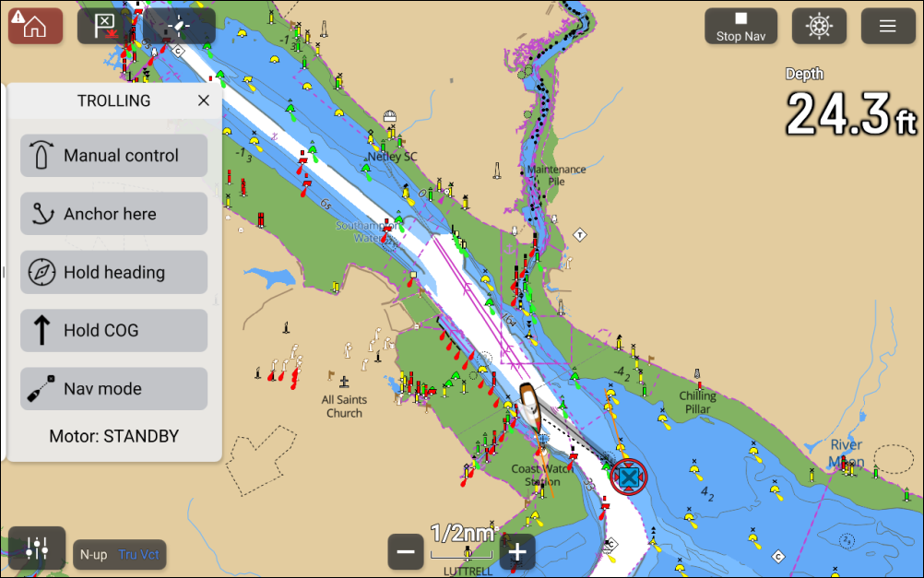
Task: Open the hamburger menu
Action: 887,26
